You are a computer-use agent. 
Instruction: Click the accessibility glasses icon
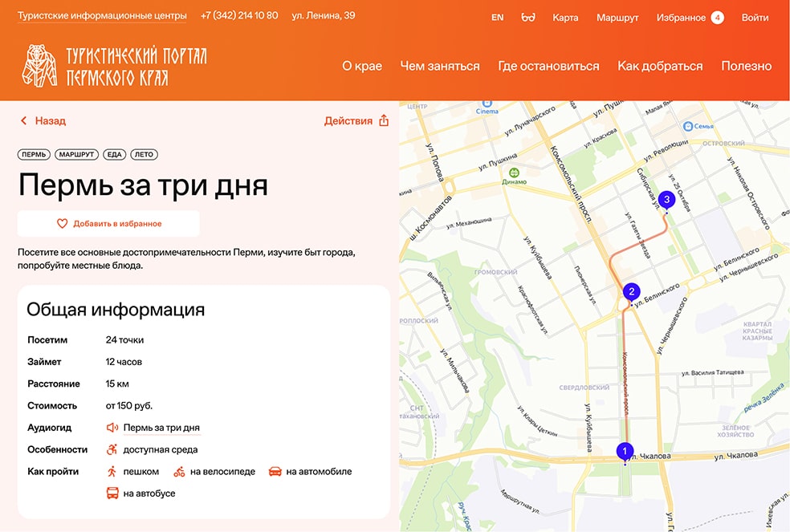tap(527, 18)
